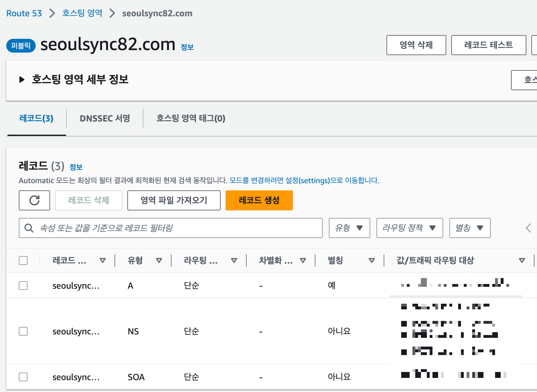Click the disabled 레코드 삭제 button
Image resolution: width=537 pixels, height=392 pixels.
tap(89, 200)
